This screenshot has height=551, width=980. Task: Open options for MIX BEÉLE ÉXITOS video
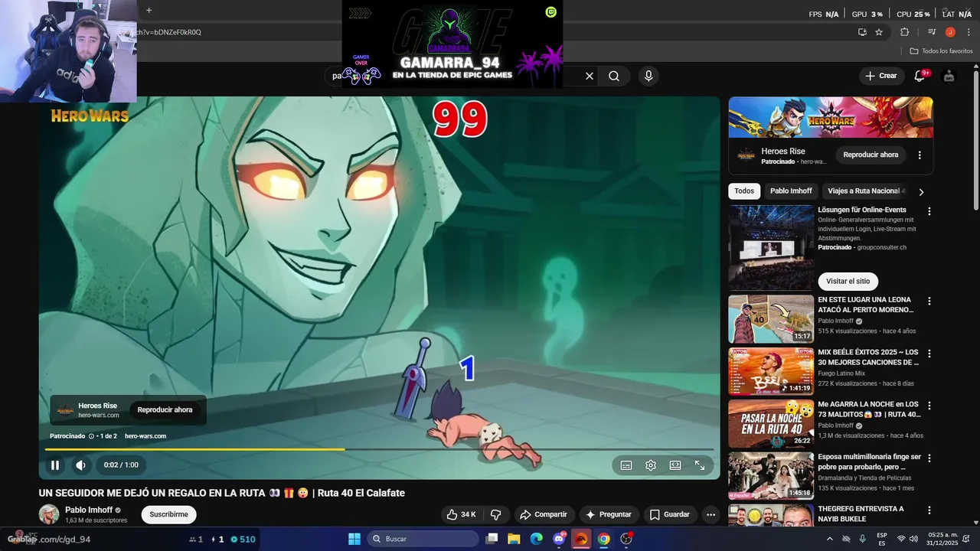pos(929,354)
